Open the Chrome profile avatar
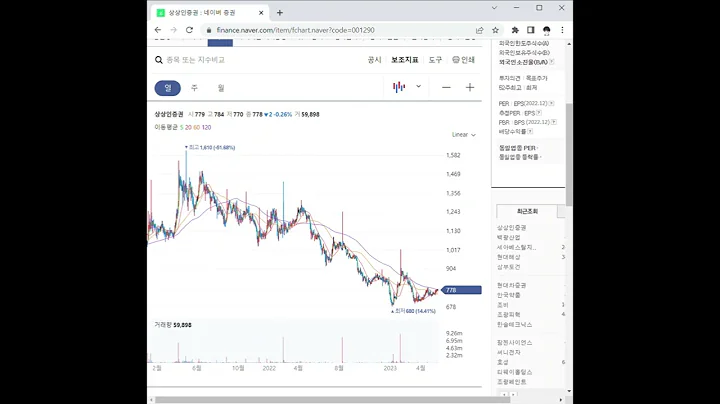The height and width of the screenshot is (404, 720). pos(546,30)
